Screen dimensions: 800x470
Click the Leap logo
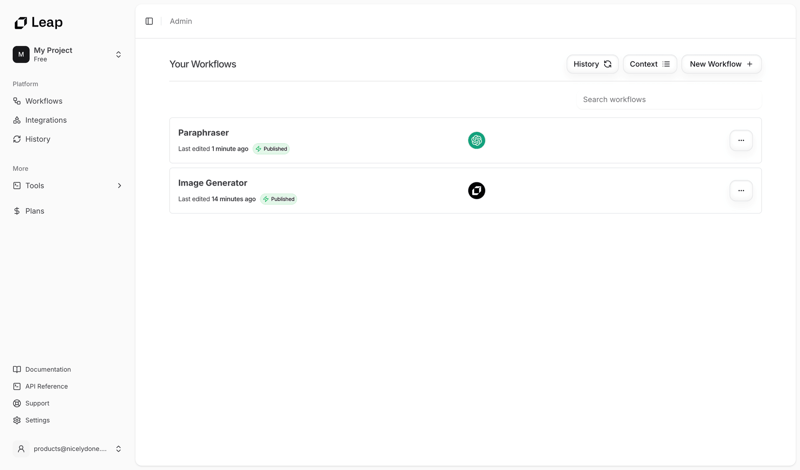[x=38, y=22]
